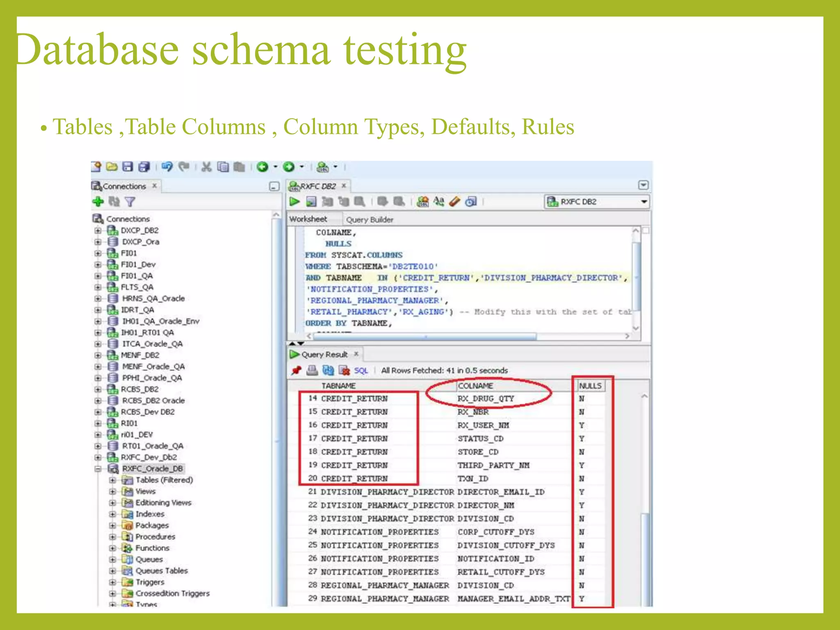Viewport: 840px width, 630px height.
Task: Collapse the RXFC_Oracle_DB connection node
Action: coord(98,469)
